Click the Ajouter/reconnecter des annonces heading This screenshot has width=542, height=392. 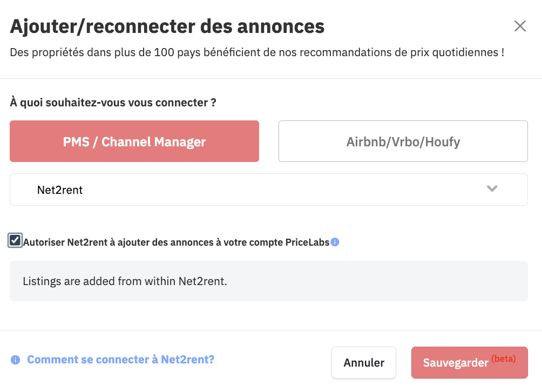167,26
